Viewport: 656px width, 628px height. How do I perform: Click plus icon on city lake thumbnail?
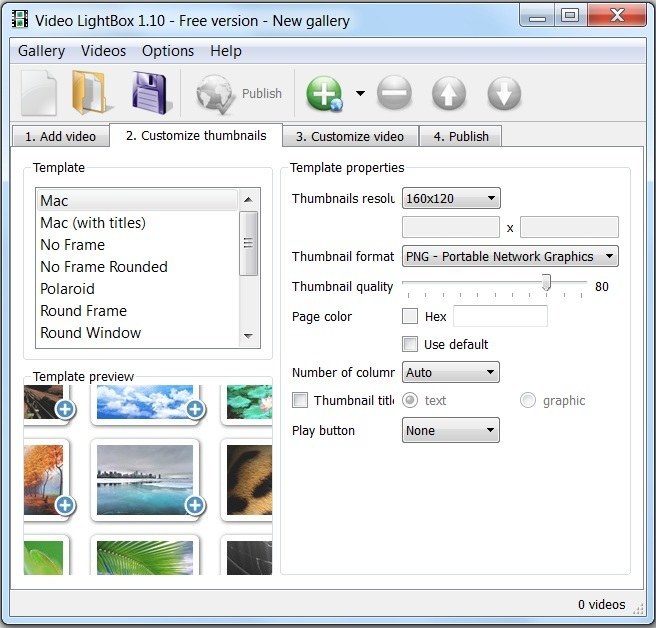(195, 505)
